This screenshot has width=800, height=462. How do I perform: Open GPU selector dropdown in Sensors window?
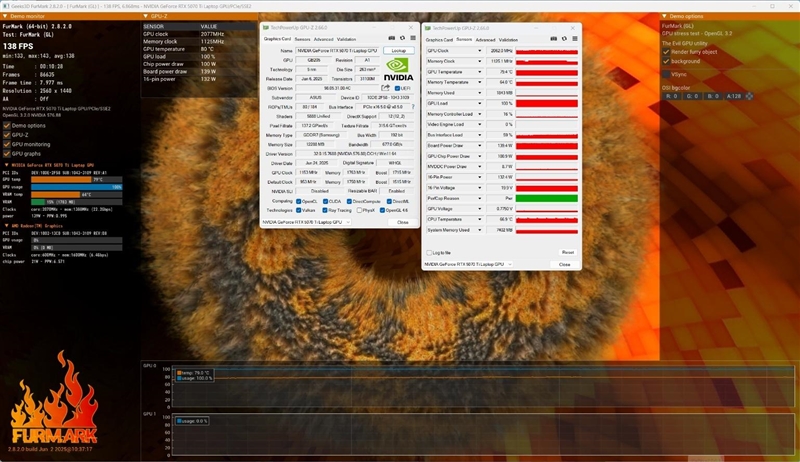click(x=468, y=264)
